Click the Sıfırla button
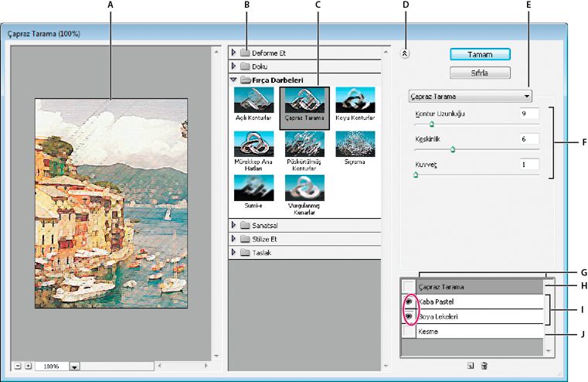 click(480, 73)
